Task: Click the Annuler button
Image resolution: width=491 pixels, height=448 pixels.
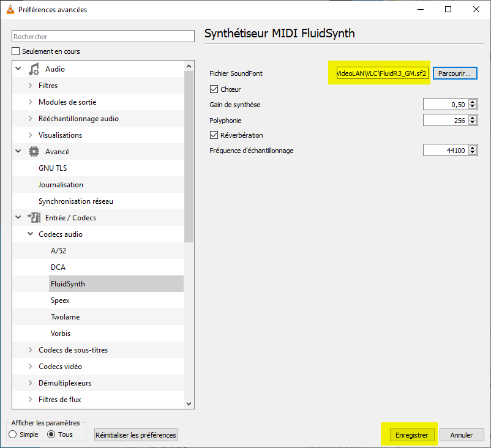Action: [x=462, y=435]
